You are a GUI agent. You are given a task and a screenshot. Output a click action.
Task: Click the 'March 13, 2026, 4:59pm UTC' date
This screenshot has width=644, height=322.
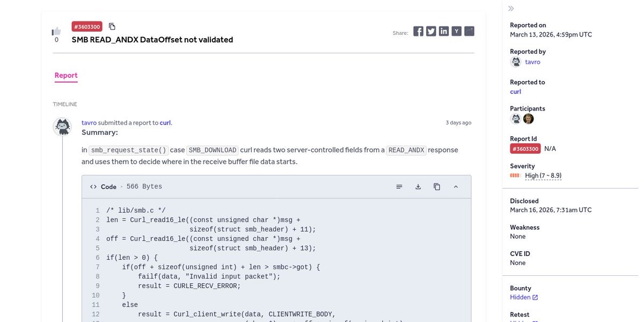tap(551, 34)
